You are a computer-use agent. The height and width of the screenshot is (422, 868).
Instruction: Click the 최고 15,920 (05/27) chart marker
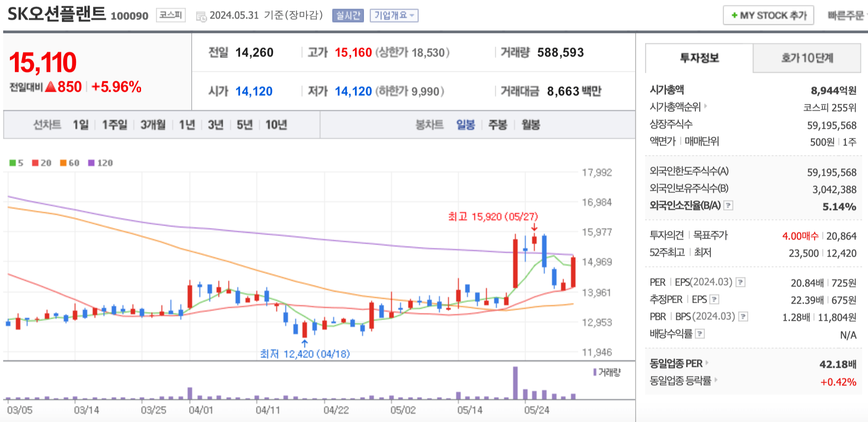pyautogui.click(x=493, y=217)
